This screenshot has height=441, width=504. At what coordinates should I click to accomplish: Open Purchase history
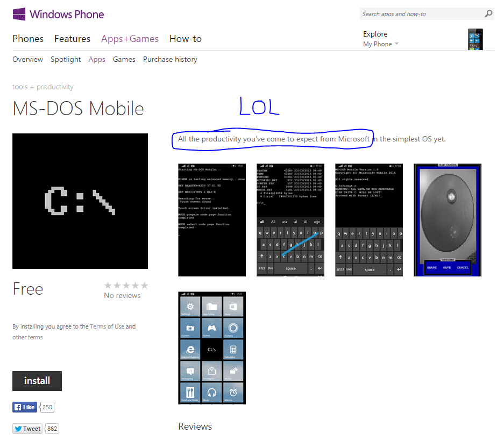click(170, 60)
